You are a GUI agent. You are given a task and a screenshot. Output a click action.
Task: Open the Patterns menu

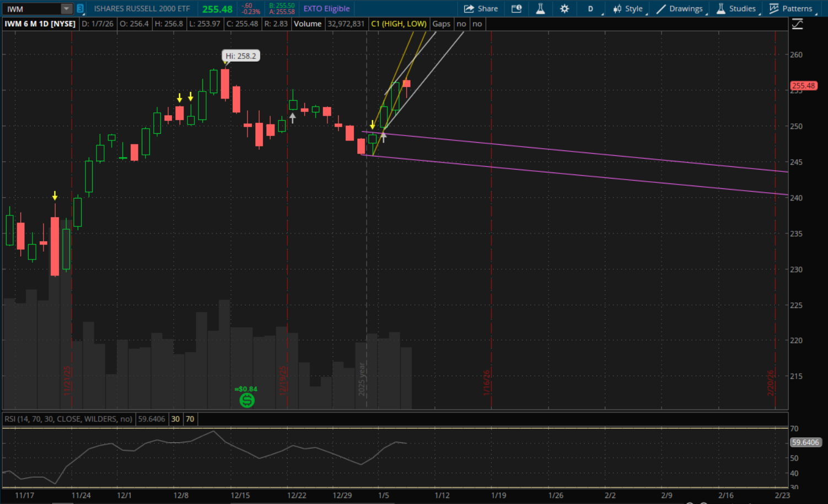[791, 9]
